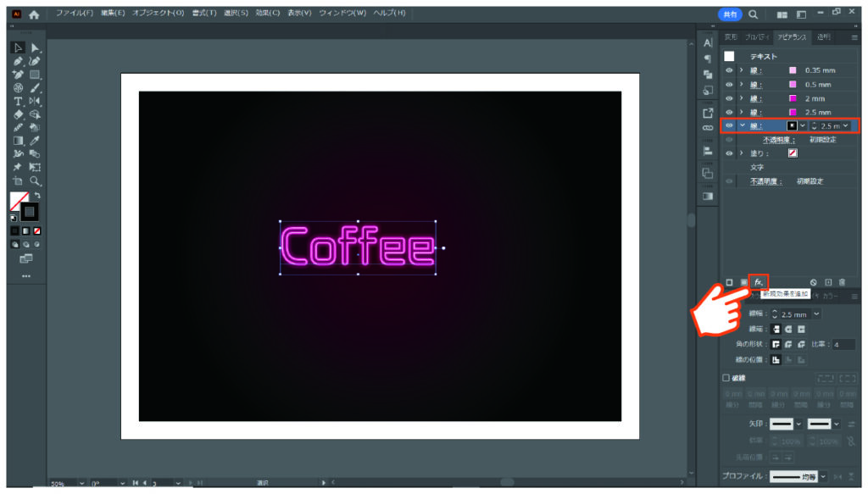The width and height of the screenshot is (868, 494).
Task: Open start arrowhead 矢印 dropdown
Action: (798, 425)
